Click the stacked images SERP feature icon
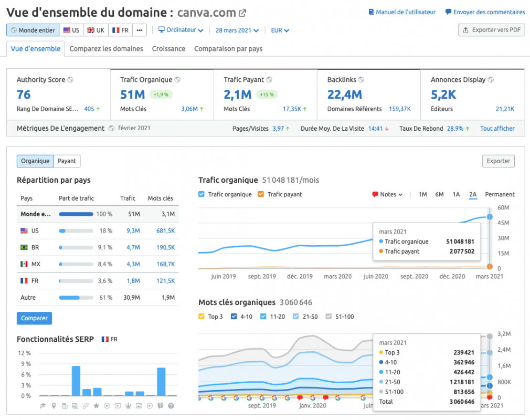Viewport: 530px width, 420px height. [x=75, y=406]
